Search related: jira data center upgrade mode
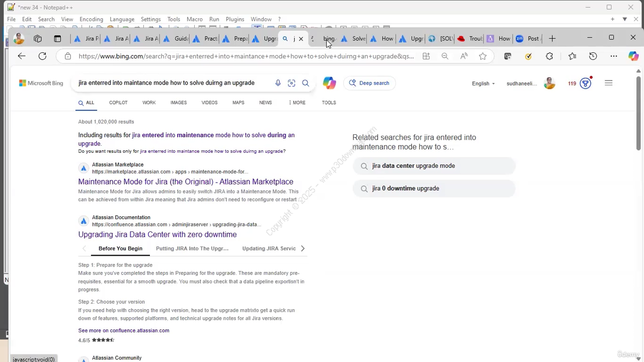 tap(434, 166)
